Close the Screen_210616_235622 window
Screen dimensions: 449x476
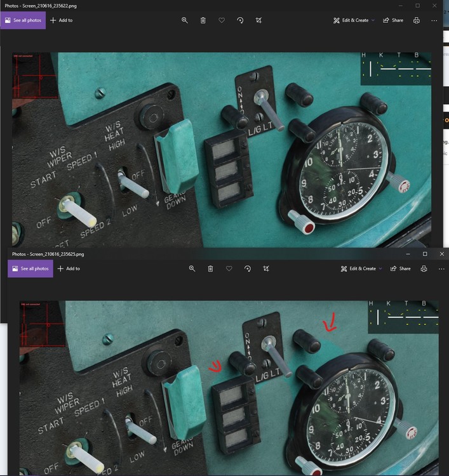[434, 6]
